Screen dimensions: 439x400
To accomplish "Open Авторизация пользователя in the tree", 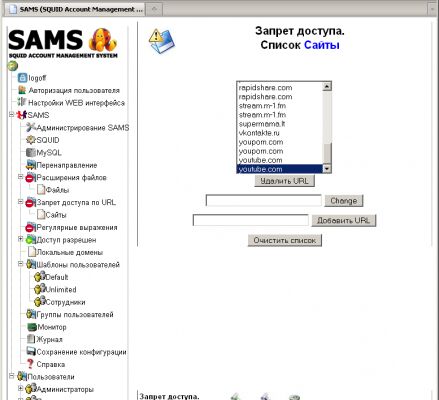I will pyautogui.click(x=74, y=90).
